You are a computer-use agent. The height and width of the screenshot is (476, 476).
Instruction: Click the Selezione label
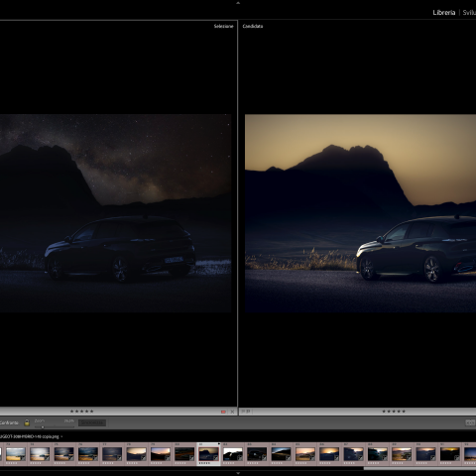[x=223, y=26]
